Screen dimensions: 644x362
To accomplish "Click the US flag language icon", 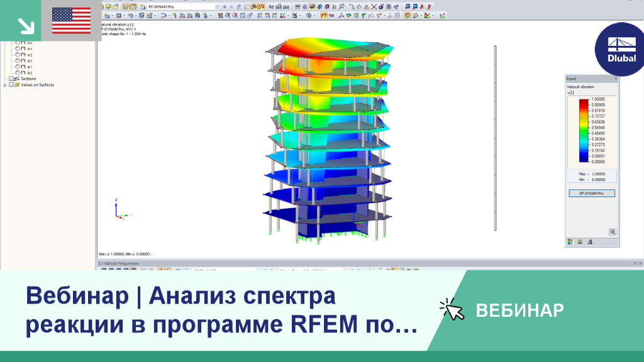I will coord(72,21).
